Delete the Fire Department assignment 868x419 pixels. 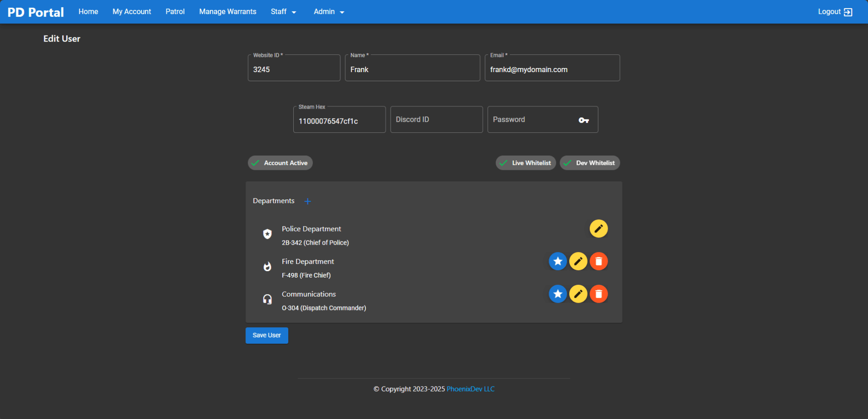[598, 261]
